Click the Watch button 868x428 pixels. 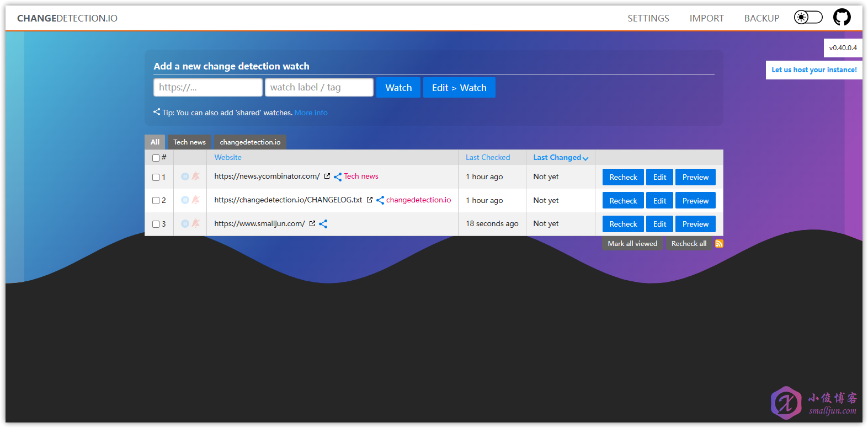click(398, 88)
